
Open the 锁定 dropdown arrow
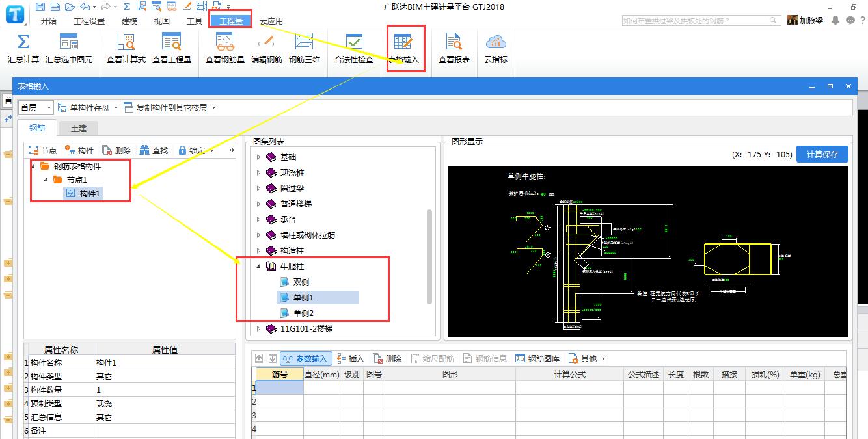tap(212, 150)
